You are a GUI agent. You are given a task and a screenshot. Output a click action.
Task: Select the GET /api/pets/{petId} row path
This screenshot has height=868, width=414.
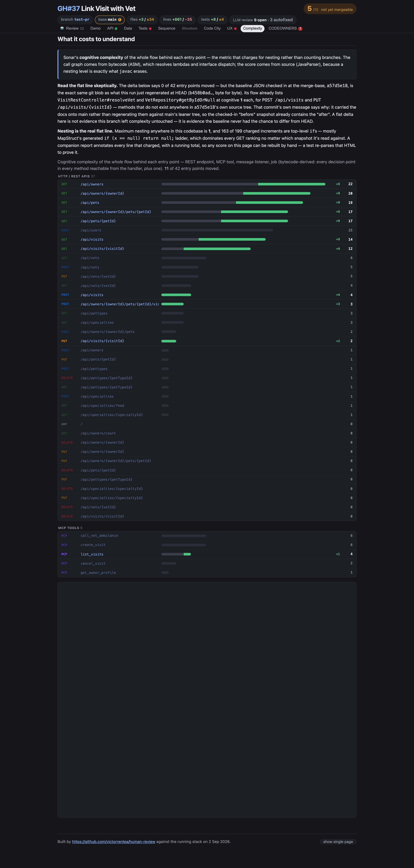98,221
